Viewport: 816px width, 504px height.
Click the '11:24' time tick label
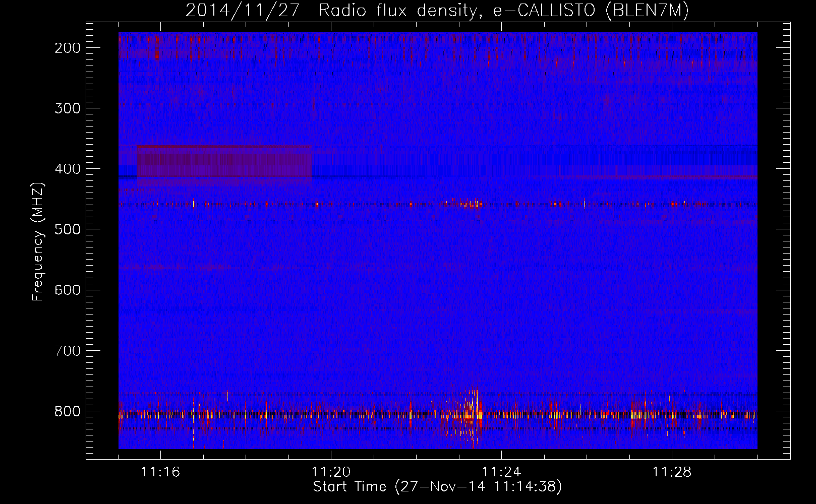coord(501,472)
